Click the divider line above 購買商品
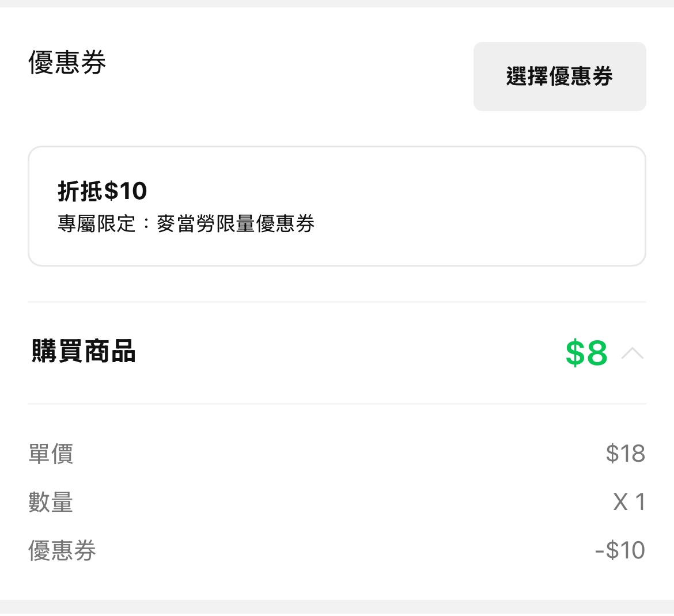This screenshot has height=616, width=674. (337, 302)
